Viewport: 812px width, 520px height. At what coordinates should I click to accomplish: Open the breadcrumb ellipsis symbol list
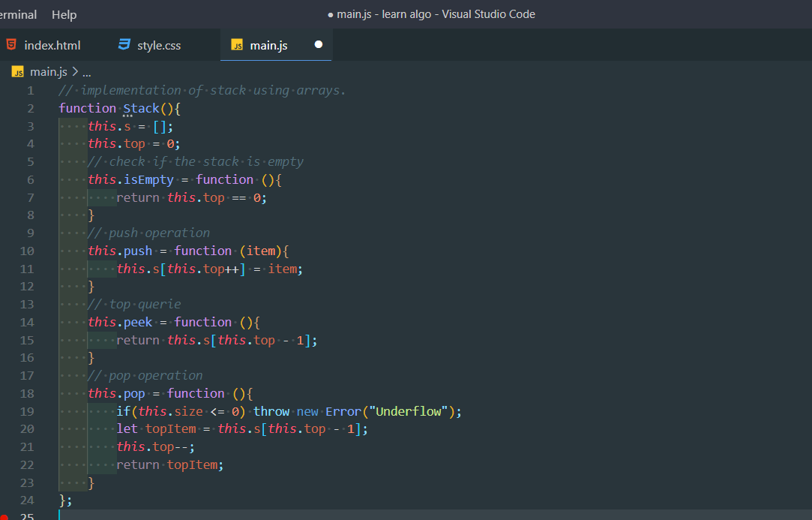[86, 73]
